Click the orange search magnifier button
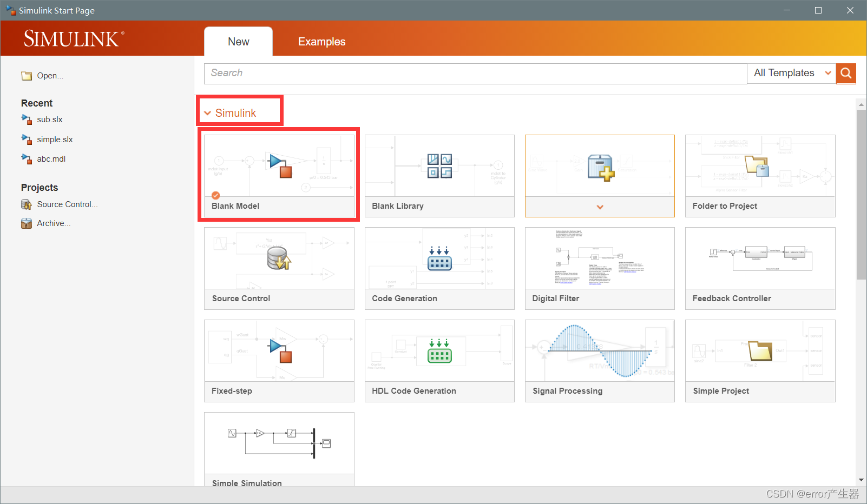The height and width of the screenshot is (504, 867). 846,73
